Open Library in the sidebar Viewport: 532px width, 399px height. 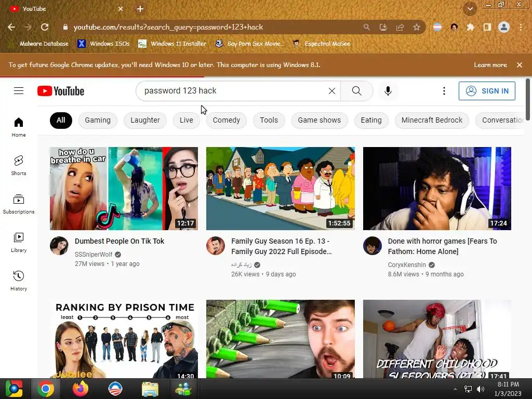[x=19, y=243]
